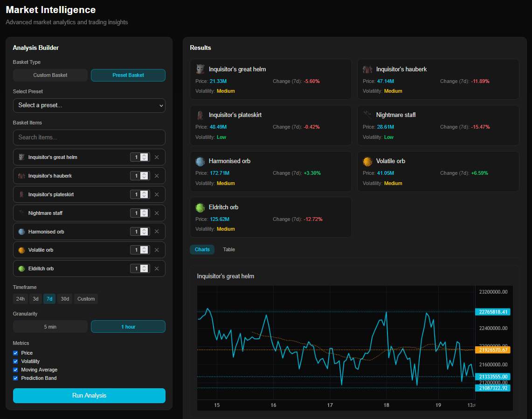
Task: Click the Run Analysis button
Action: click(x=89, y=396)
